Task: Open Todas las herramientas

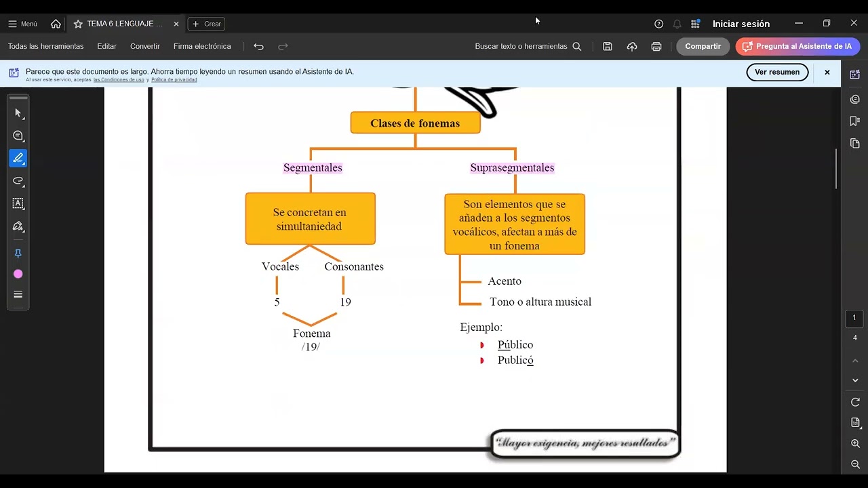Action: (x=46, y=46)
